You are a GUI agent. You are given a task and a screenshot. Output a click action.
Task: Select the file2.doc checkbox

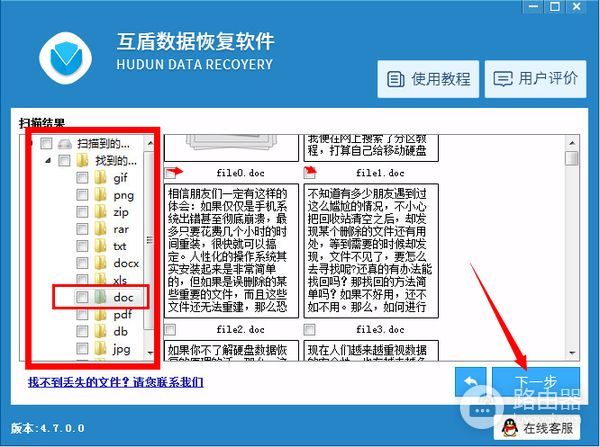tap(170, 330)
